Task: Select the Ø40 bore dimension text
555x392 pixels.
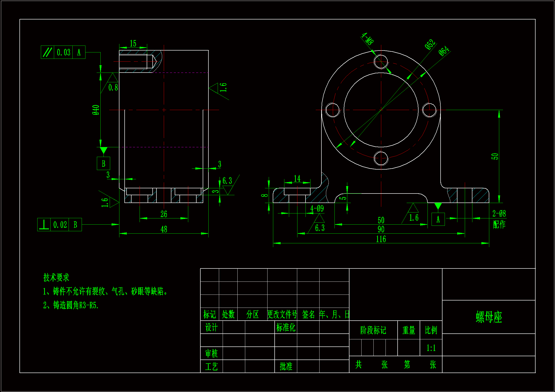Action: (96, 110)
